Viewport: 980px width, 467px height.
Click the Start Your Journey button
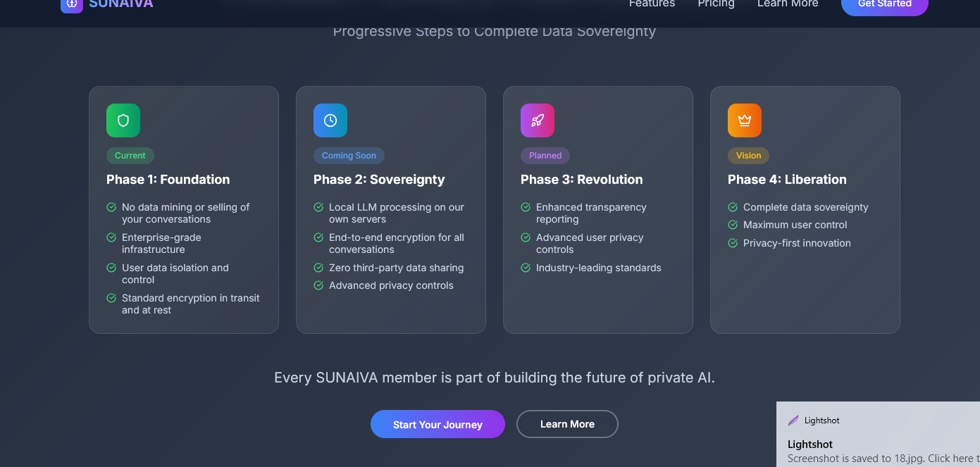click(438, 424)
